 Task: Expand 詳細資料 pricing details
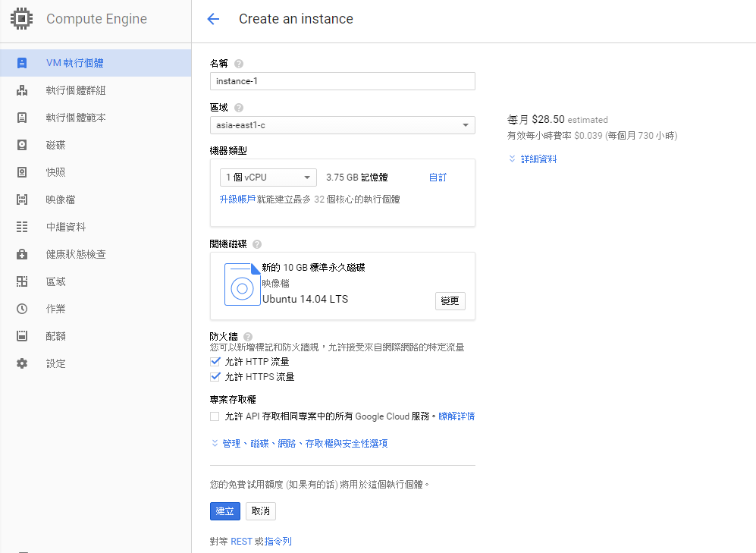point(533,159)
